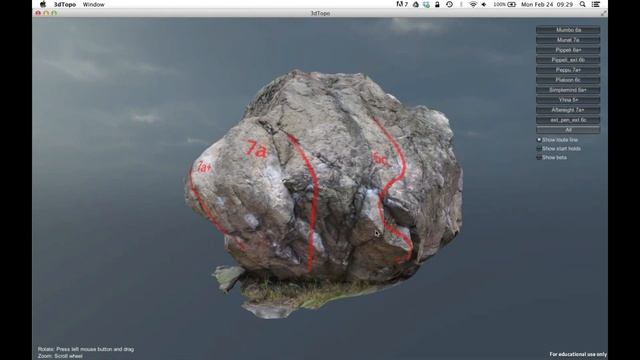Screen dimensions: 640x360
Task: Choose the Platoon 6c route
Action: [x=568, y=80]
